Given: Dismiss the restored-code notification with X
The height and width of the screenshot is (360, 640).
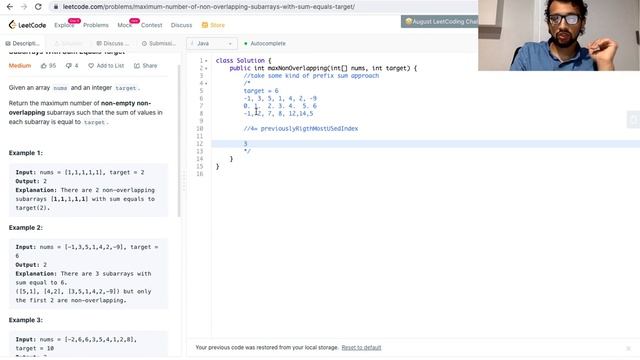Looking at the screenshot, I should [629, 348].
